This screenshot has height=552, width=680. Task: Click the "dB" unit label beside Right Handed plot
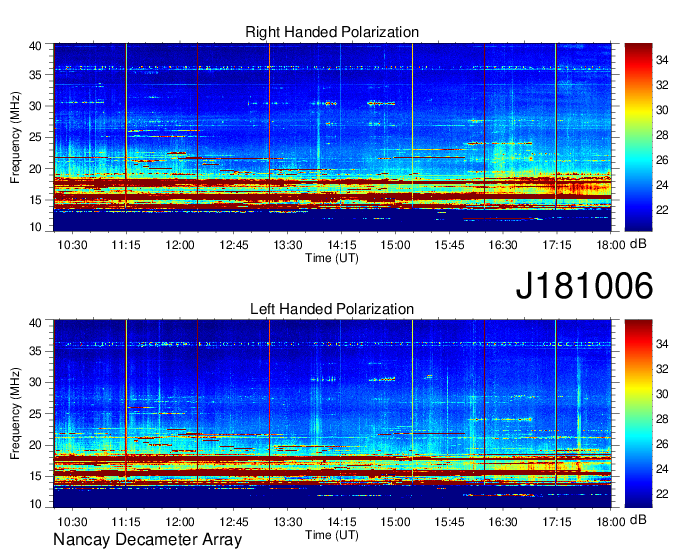[638, 244]
